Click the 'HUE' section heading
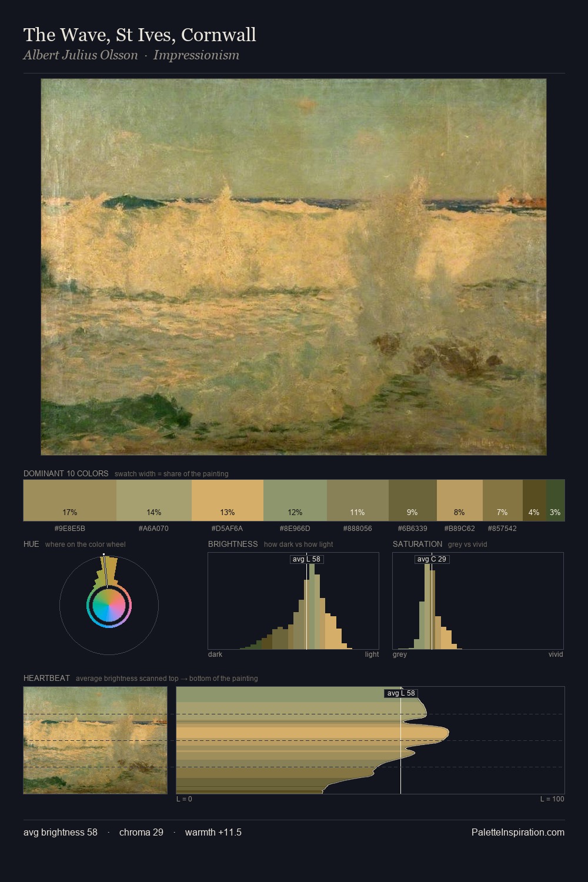This screenshot has height=882, width=588. click(31, 544)
